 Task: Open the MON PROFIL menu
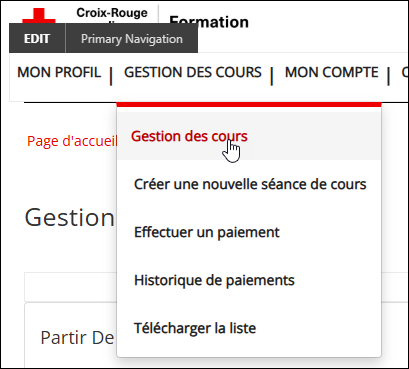59,72
